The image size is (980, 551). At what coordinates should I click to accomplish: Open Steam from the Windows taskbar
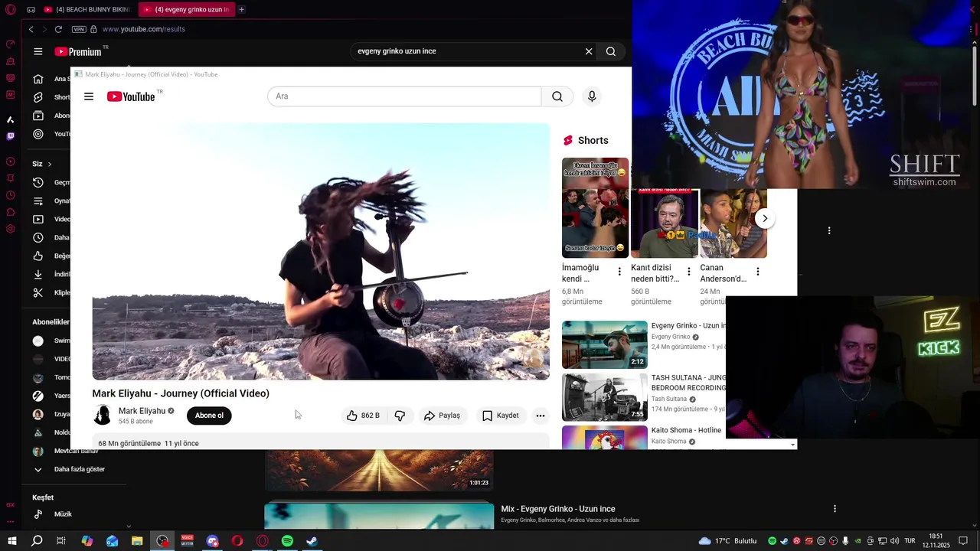click(312, 541)
